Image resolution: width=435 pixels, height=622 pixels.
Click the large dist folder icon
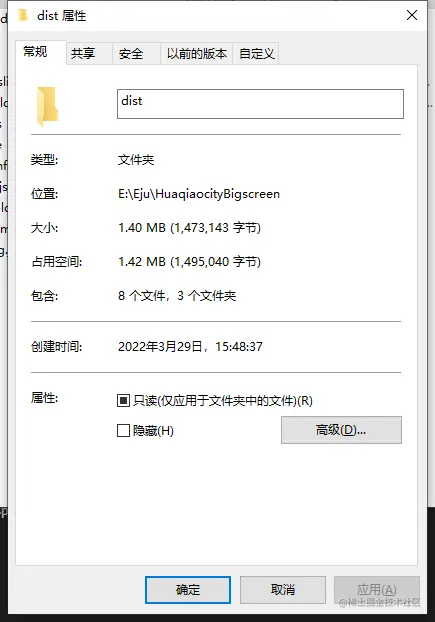pyautogui.click(x=48, y=106)
